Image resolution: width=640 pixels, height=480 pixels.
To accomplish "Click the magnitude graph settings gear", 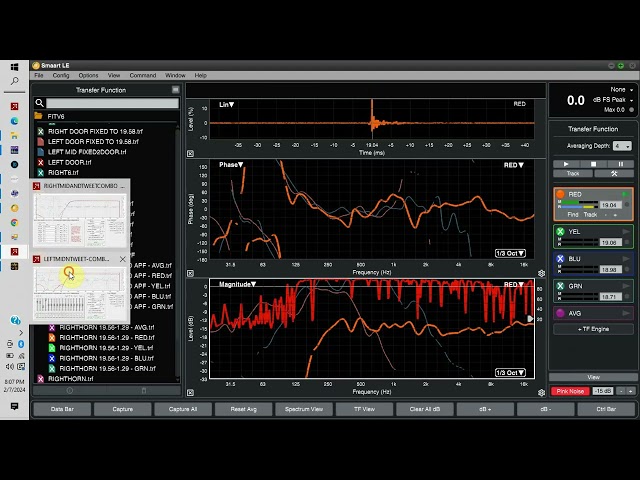I will point(541,392).
